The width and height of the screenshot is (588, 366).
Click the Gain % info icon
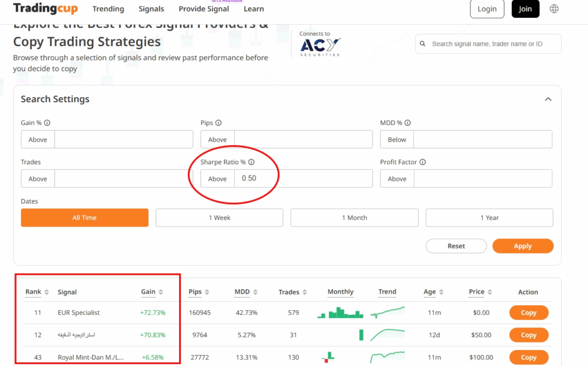(47, 123)
